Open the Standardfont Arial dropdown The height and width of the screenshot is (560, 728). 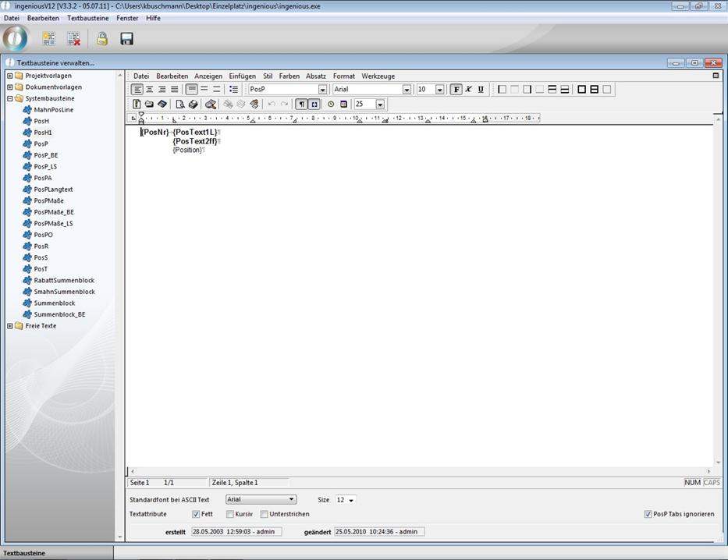[292, 499]
